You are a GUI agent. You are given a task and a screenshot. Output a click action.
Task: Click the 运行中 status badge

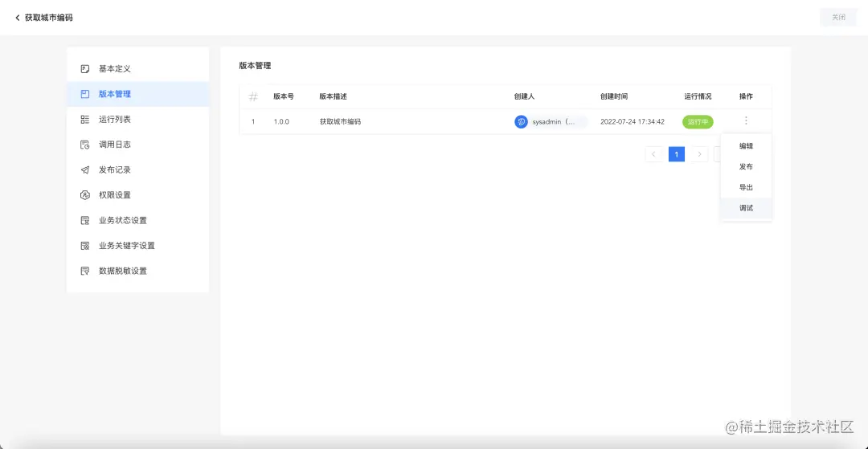point(698,121)
